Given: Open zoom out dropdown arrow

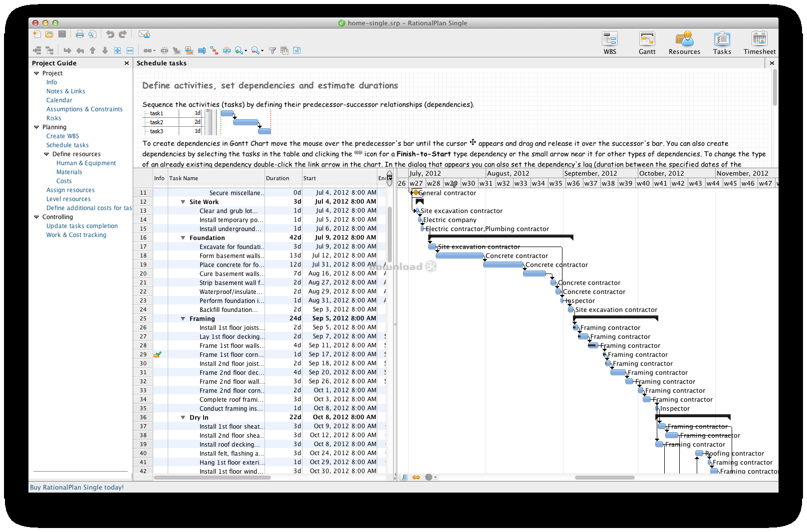Looking at the screenshot, I should click(263, 51).
